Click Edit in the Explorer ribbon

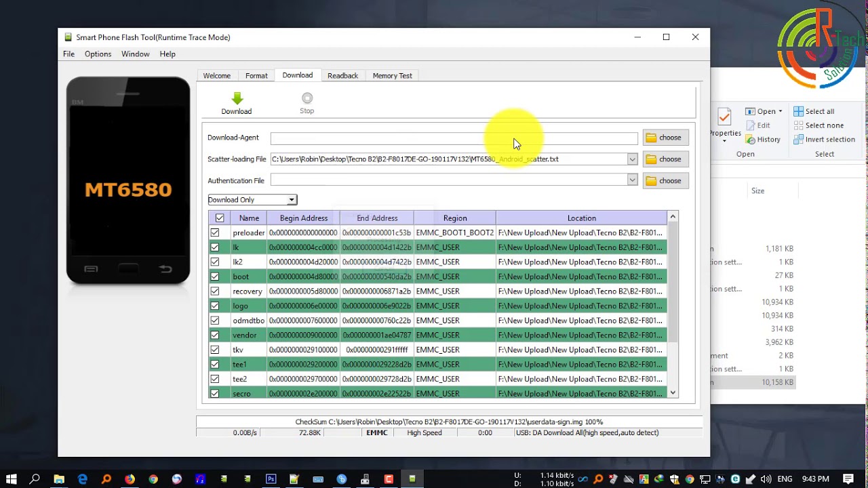coord(758,125)
